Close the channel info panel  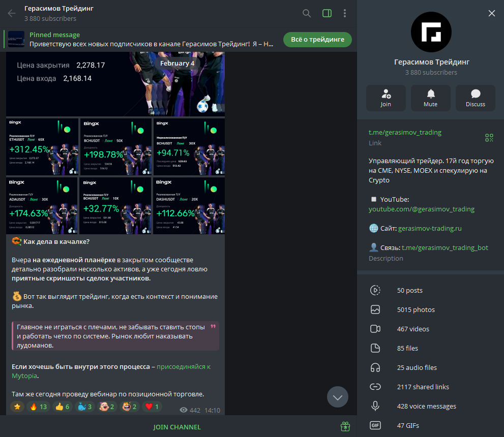pos(491,13)
